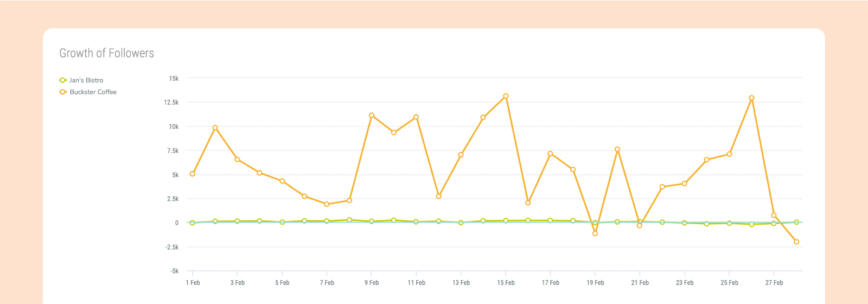
Task: Select Buckster Coffee's 7 Feb data point
Action: pos(327,204)
